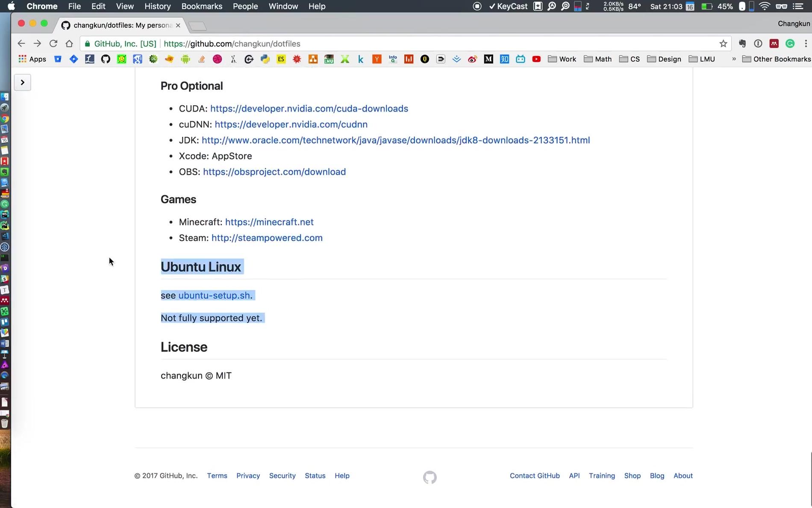Viewport: 812px width, 508px height.
Task: Open the footer Blog link
Action: (x=657, y=476)
